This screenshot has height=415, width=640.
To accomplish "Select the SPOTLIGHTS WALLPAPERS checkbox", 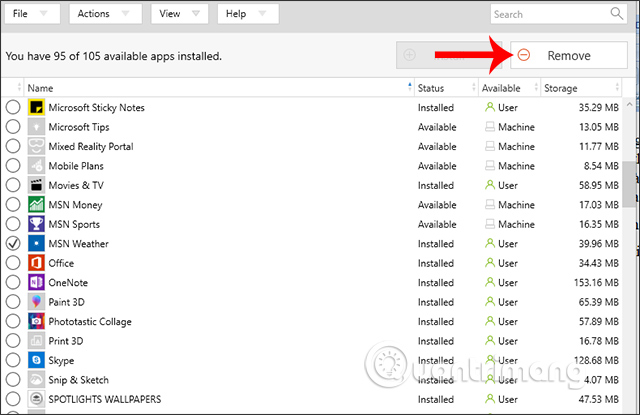I will click(x=13, y=399).
